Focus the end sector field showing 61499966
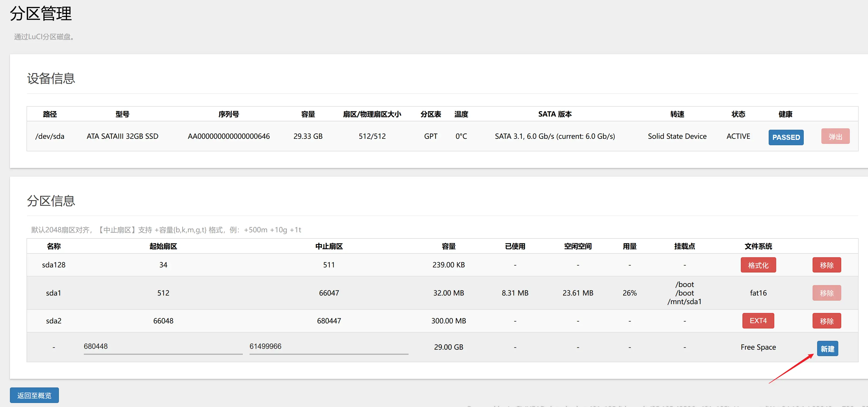The image size is (868, 407). point(329,346)
